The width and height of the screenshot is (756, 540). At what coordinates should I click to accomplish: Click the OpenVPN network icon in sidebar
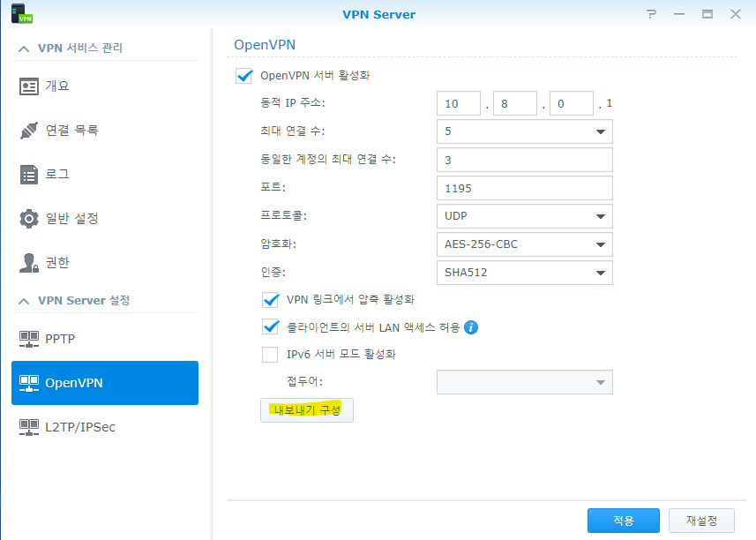[29, 383]
